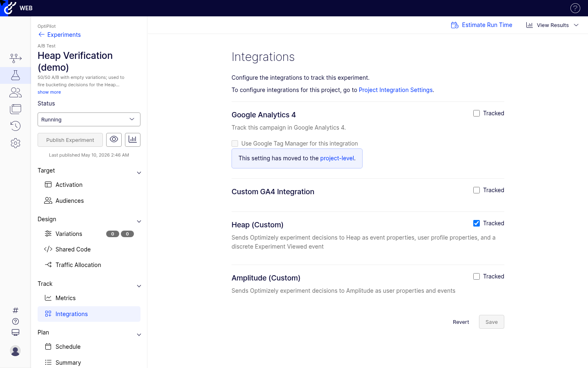Viewport: 588px width, 368px height.
Task: Collapse the Track section chevron
Action: (x=139, y=286)
